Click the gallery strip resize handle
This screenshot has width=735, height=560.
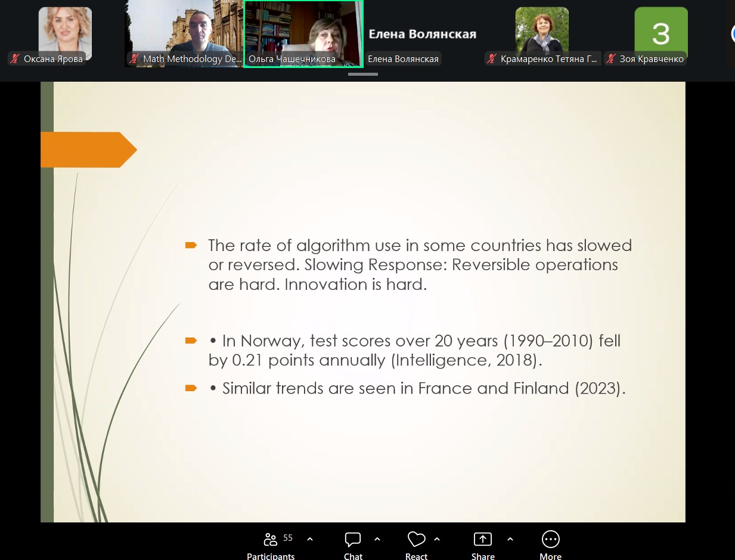(362, 75)
